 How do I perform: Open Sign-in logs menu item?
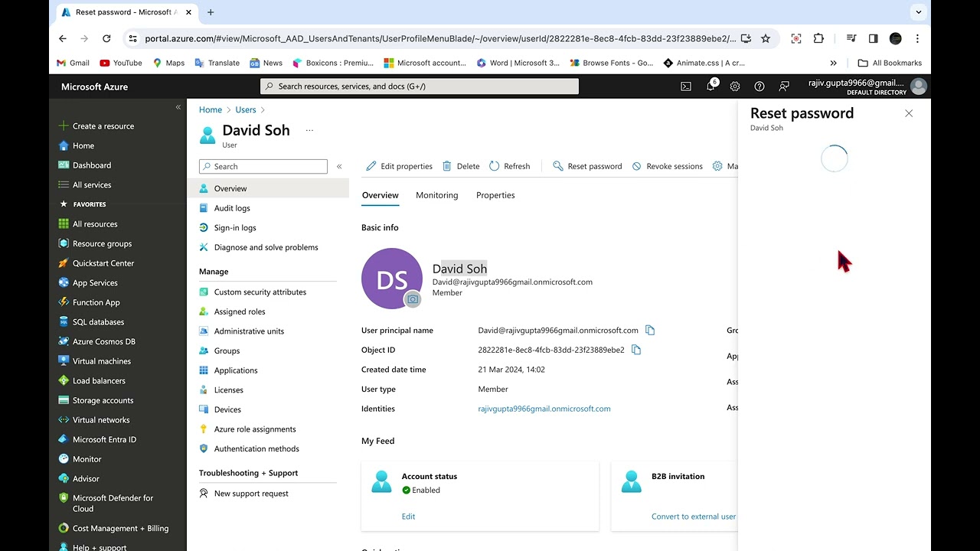click(x=235, y=228)
